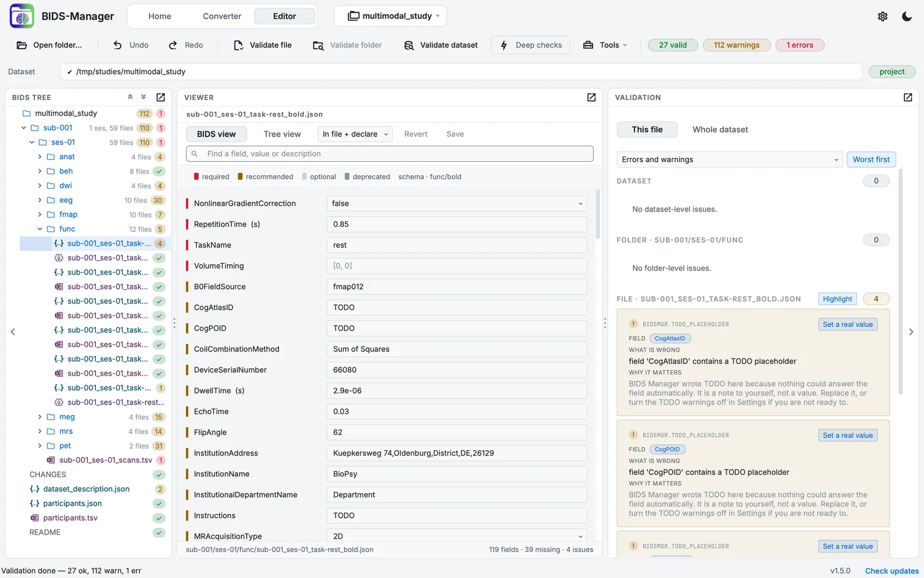Screen dimensions: 924x578
Task: Pop out the Validation panel
Action: (x=908, y=97)
